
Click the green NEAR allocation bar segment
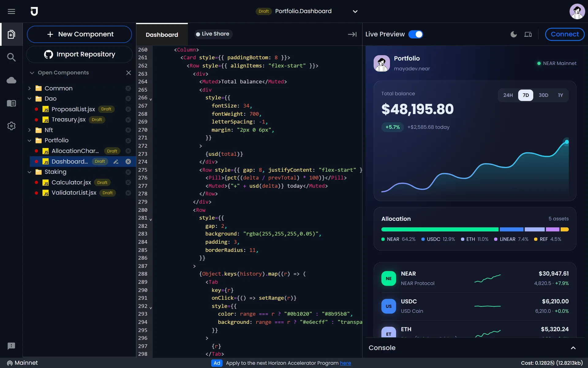pos(440,229)
